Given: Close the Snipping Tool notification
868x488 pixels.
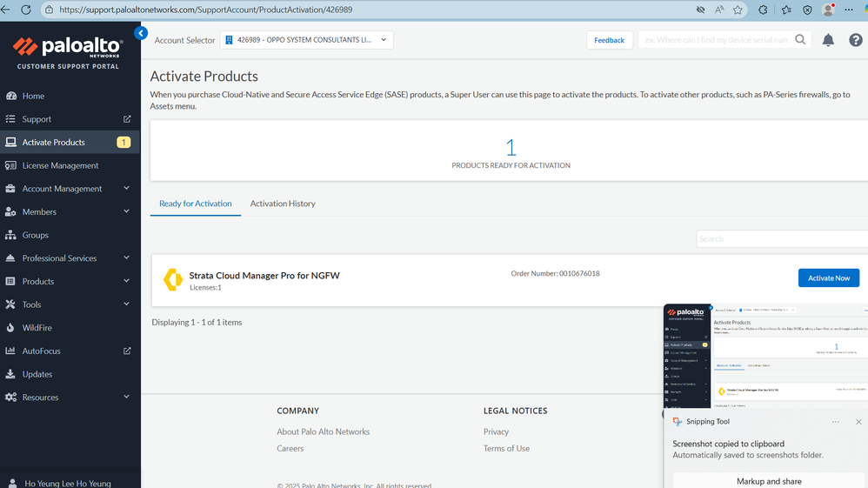Looking at the screenshot, I should tap(858, 422).
